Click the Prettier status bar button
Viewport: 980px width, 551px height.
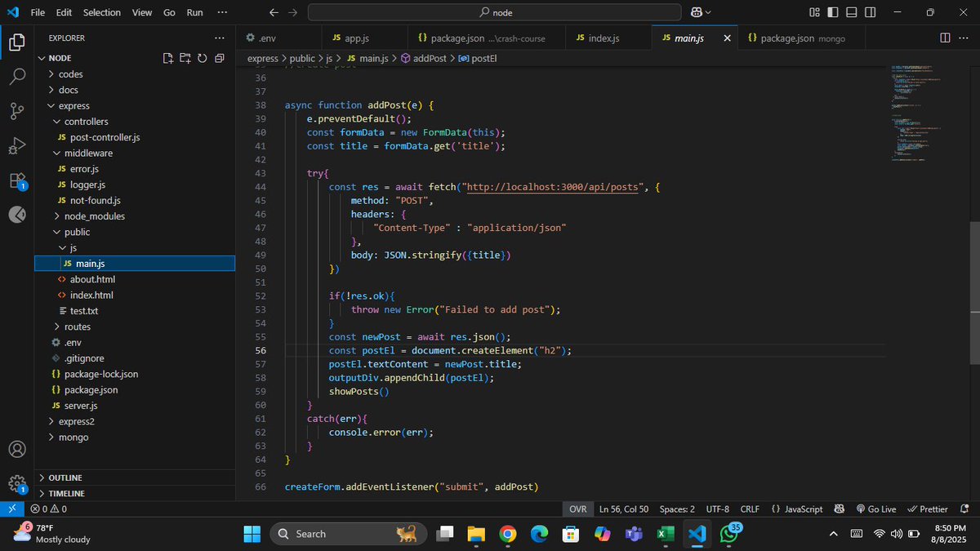(x=928, y=509)
